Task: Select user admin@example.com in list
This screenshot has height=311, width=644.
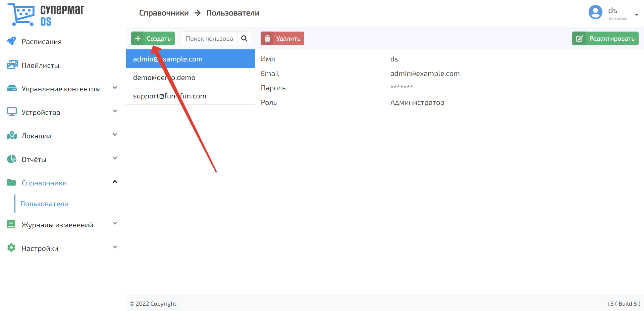Action: [191, 59]
